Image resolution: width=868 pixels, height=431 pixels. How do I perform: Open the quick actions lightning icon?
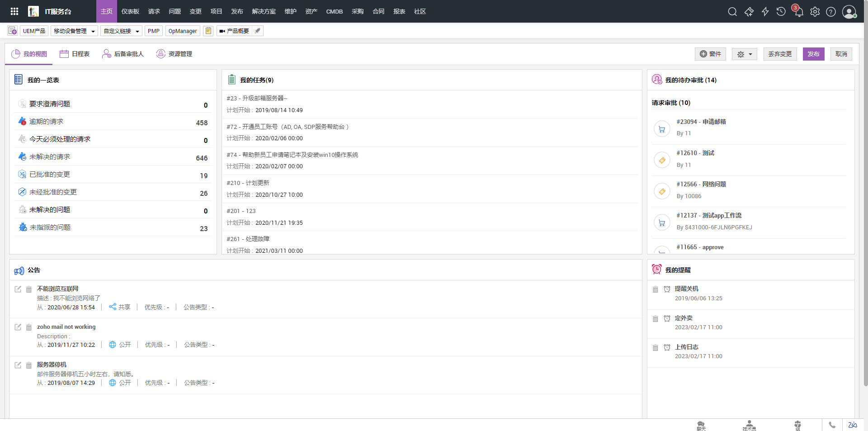pyautogui.click(x=765, y=12)
